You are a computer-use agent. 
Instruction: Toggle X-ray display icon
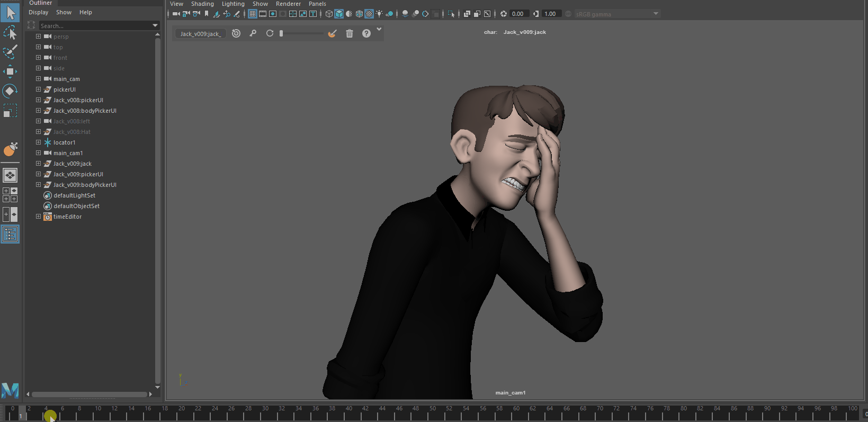click(x=467, y=14)
